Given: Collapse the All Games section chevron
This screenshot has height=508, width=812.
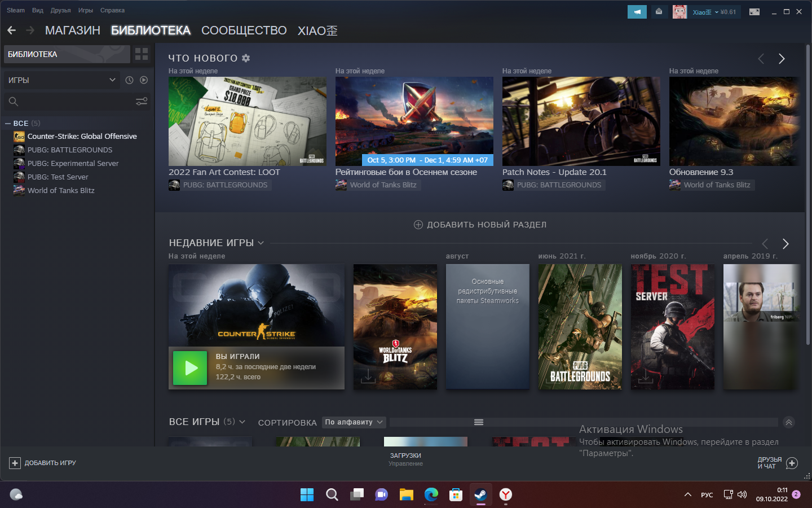Looking at the screenshot, I should click(789, 422).
